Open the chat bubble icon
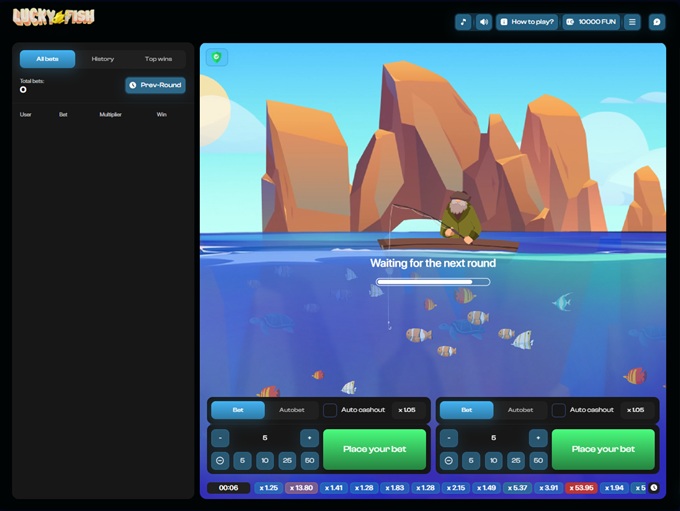 pyautogui.click(x=657, y=22)
